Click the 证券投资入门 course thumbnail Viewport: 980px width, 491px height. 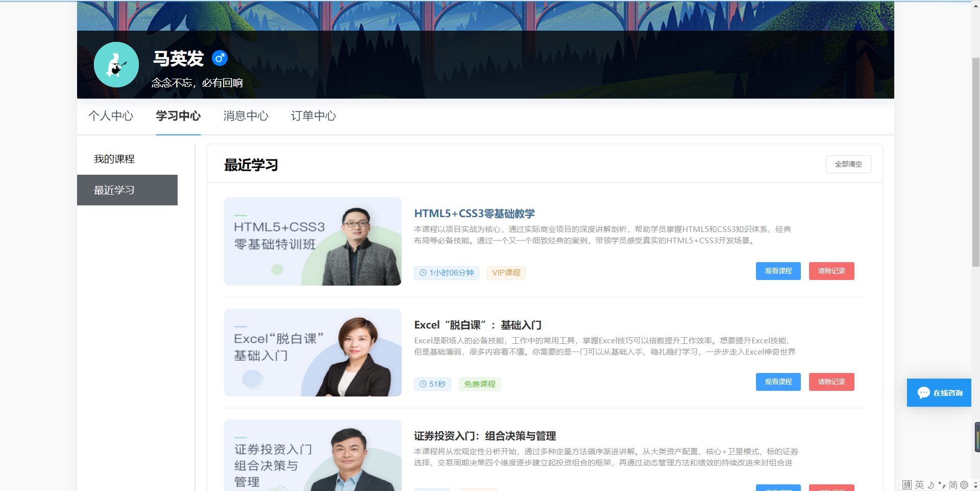313,455
